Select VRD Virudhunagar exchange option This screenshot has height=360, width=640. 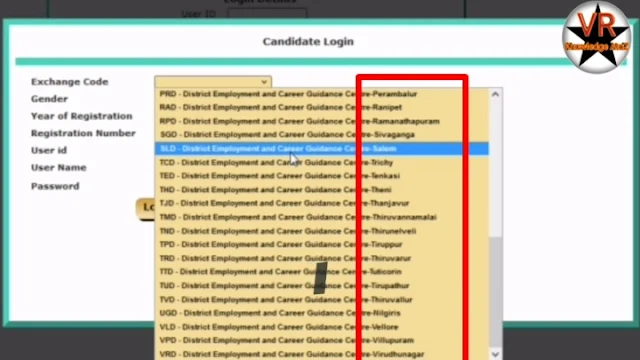point(322,354)
